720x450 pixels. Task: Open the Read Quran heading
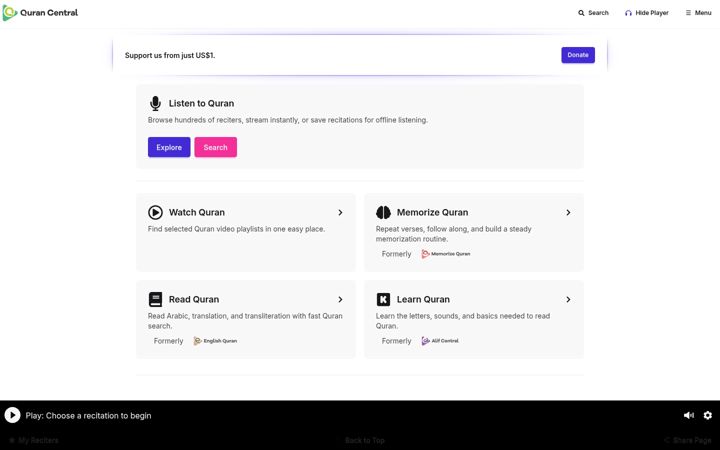click(194, 299)
